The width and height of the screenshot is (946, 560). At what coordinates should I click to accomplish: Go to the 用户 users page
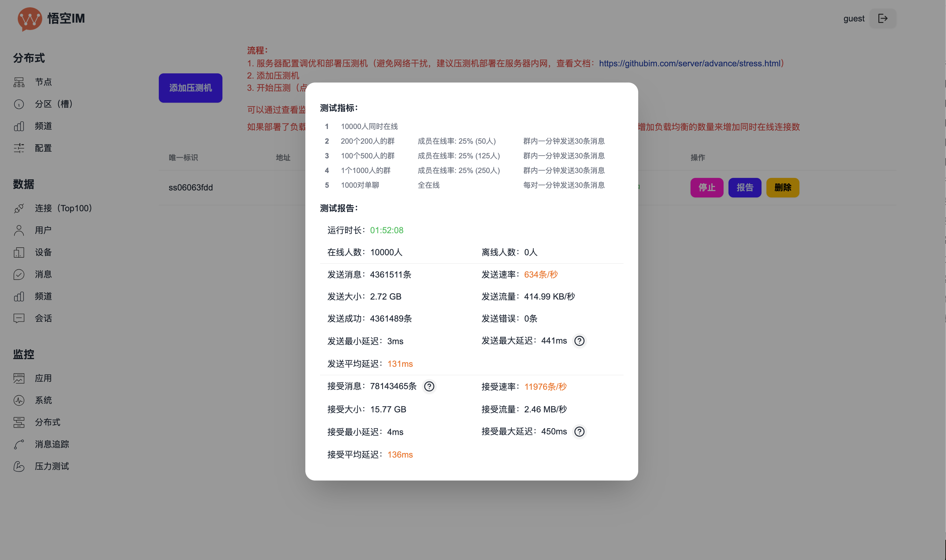[43, 230]
